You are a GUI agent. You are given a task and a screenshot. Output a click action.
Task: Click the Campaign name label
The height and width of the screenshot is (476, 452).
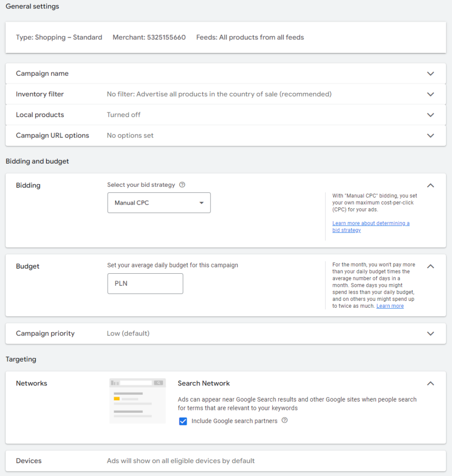(x=42, y=73)
